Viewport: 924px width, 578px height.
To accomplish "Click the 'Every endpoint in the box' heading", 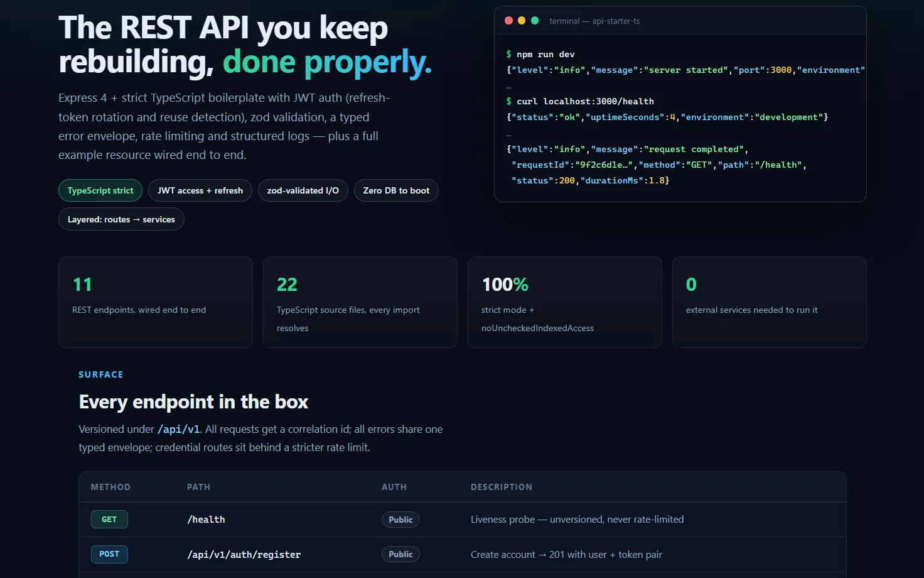I will pos(193,402).
